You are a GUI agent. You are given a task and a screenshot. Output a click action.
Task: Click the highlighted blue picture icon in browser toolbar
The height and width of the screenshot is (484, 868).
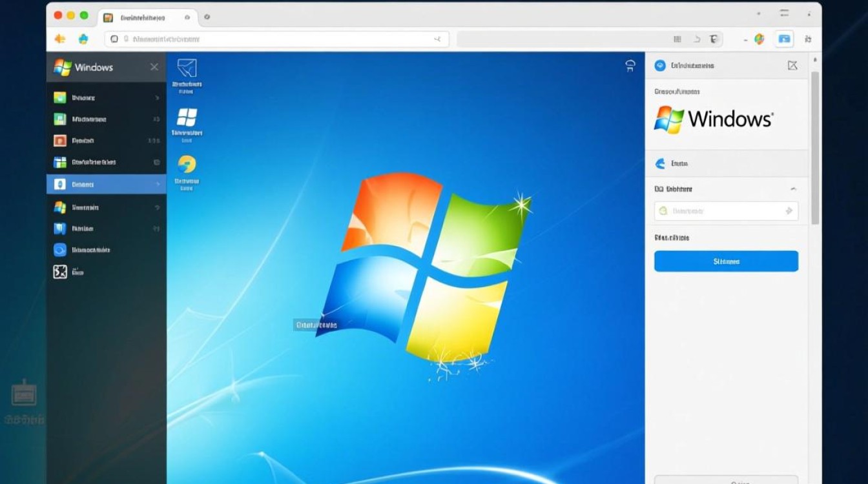[784, 39]
